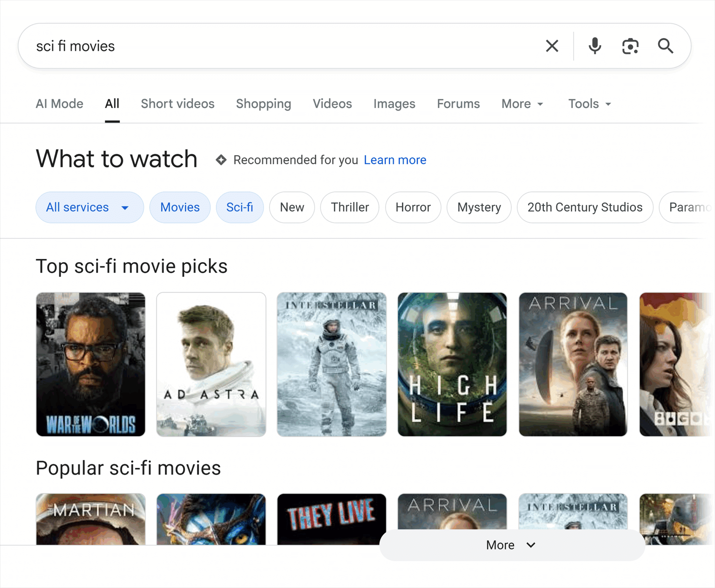Enable the Horror filter chip
The image size is (715, 588).
[x=413, y=207]
